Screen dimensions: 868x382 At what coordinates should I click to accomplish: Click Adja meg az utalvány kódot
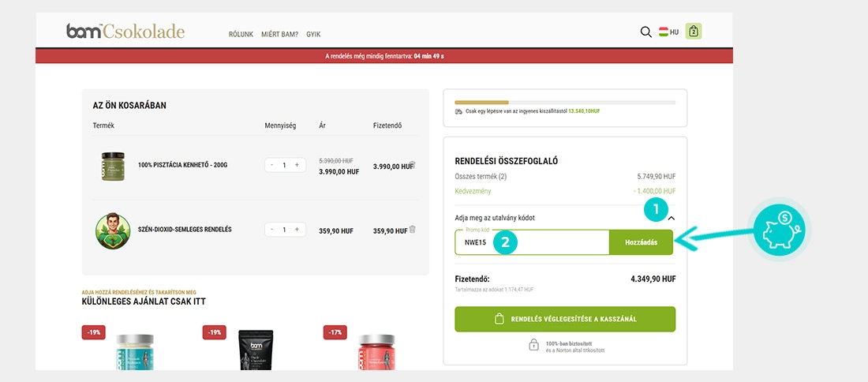click(495, 218)
